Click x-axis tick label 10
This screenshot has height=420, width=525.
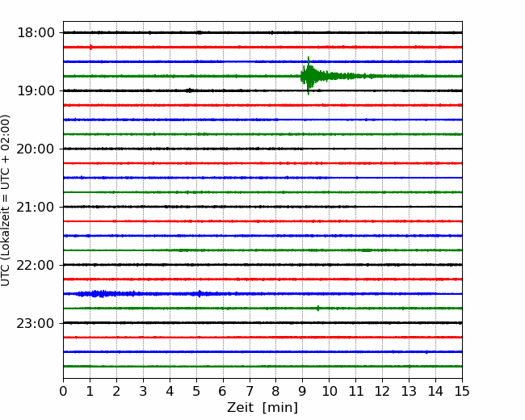(x=329, y=391)
